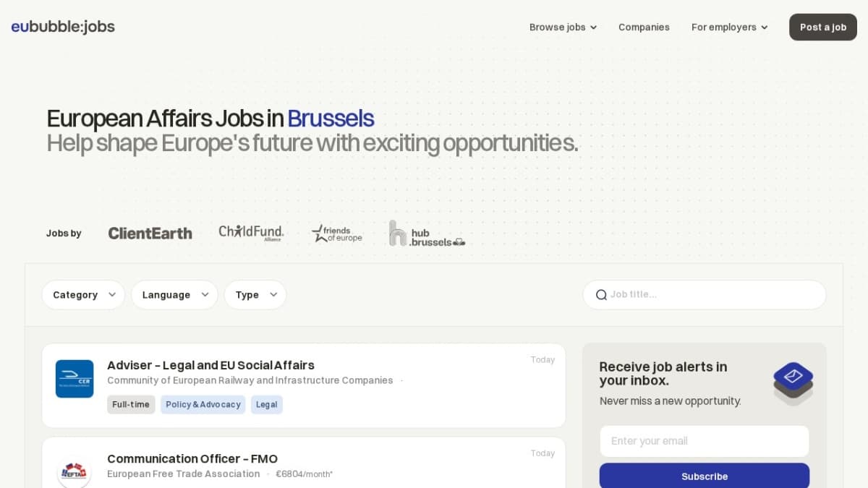Open the ClientEarth company logo

tap(150, 233)
